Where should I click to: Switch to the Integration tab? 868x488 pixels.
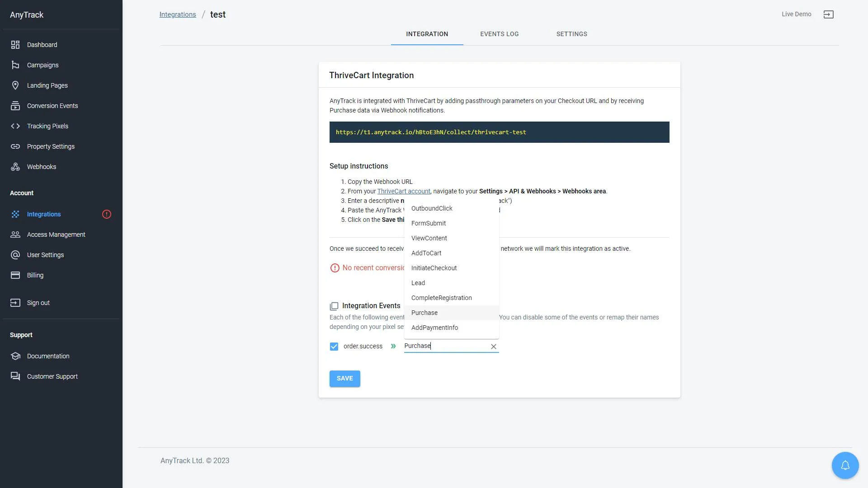427,34
